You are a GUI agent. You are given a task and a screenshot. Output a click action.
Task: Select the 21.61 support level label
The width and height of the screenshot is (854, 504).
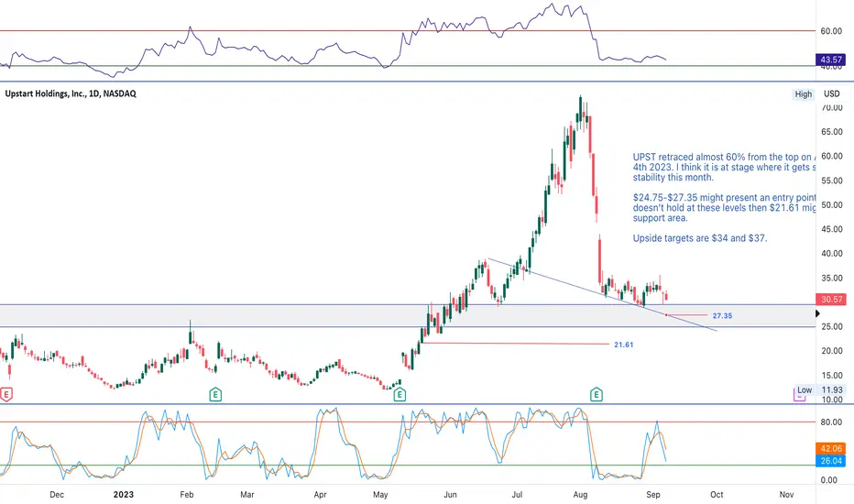click(x=624, y=345)
